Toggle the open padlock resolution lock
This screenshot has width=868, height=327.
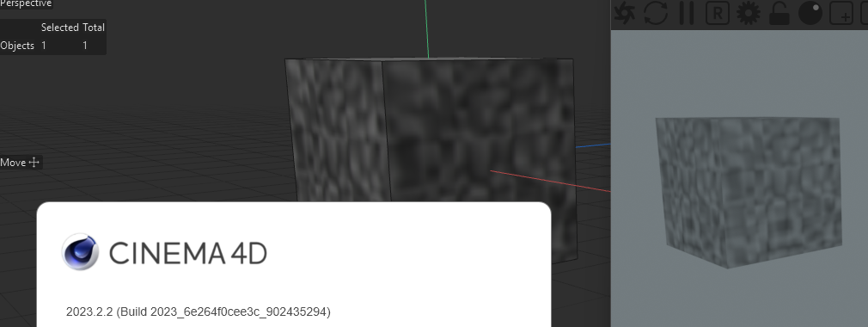(779, 13)
